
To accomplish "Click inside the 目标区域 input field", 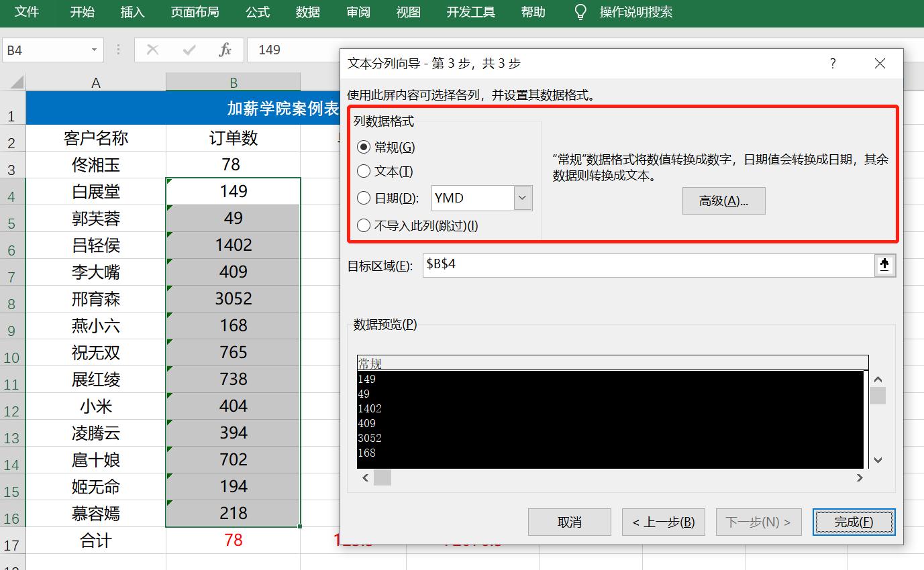I will tap(604, 264).
